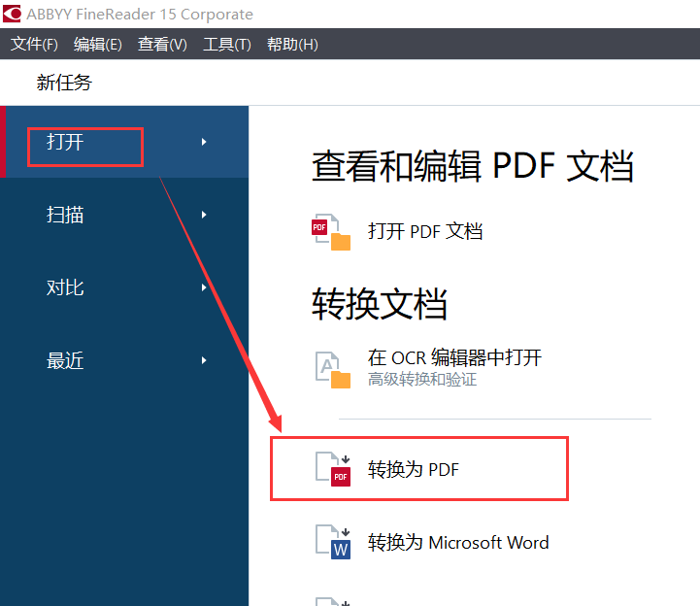Screen dimensions: 700x606
Task: Click the Open in OCR Editor icon
Action: [333, 370]
